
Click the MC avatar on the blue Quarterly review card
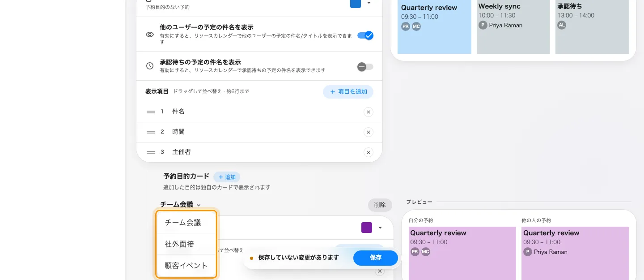pos(416,26)
